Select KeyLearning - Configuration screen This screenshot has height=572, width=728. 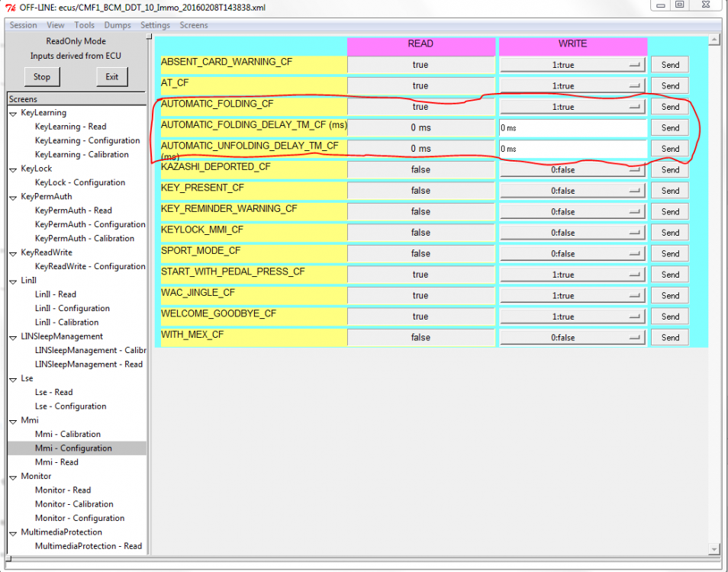pos(87,140)
